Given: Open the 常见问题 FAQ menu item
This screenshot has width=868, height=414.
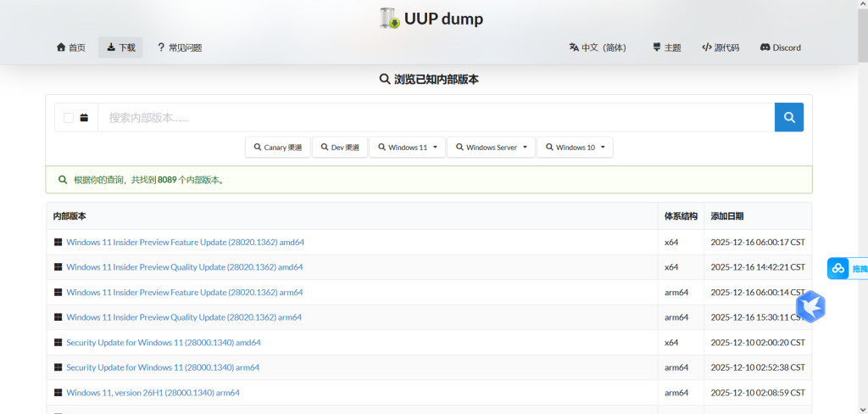Looking at the screenshot, I should click(x=179, y=48).
